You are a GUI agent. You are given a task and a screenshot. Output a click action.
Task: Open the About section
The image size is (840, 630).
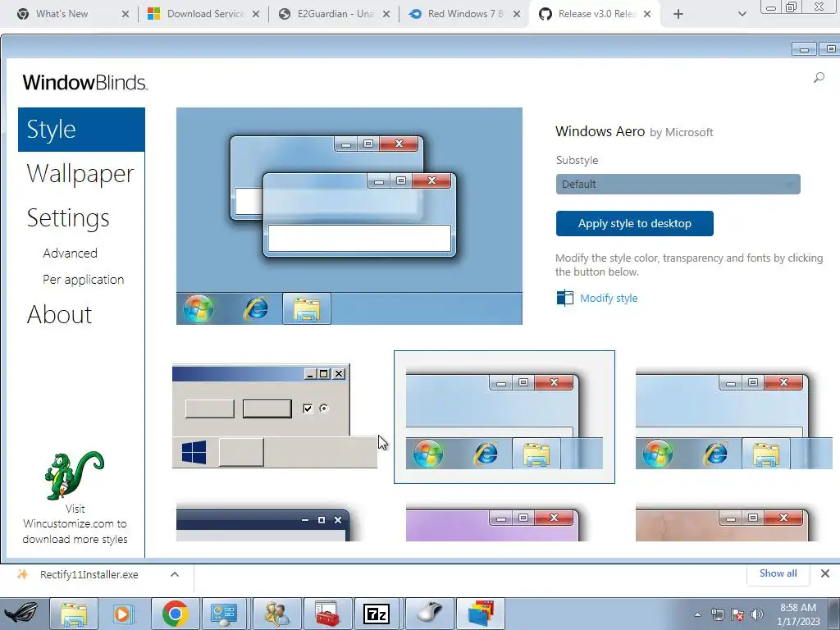(x=59, y=314)
